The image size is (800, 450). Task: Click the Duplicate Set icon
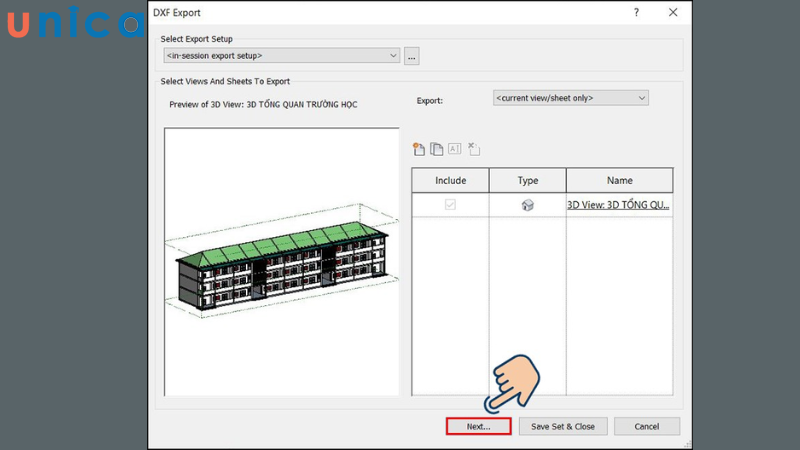coord(436,149)
